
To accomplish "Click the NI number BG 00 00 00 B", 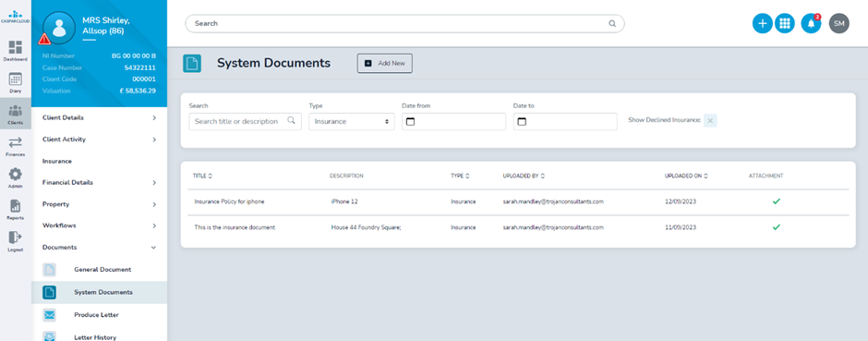I will [x=134, y=56].
